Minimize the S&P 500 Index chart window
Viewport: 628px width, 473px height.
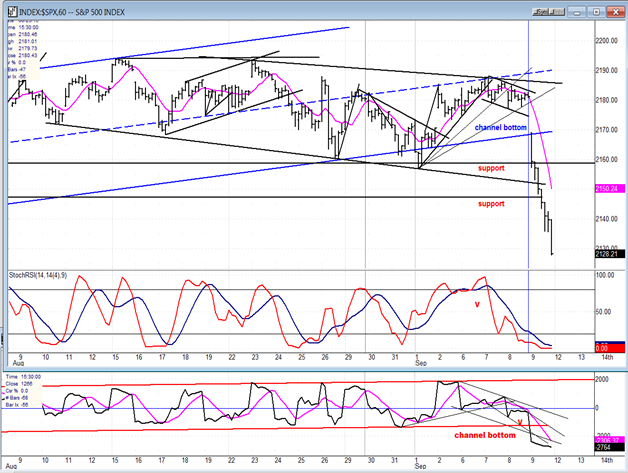(x=577, y=12)
